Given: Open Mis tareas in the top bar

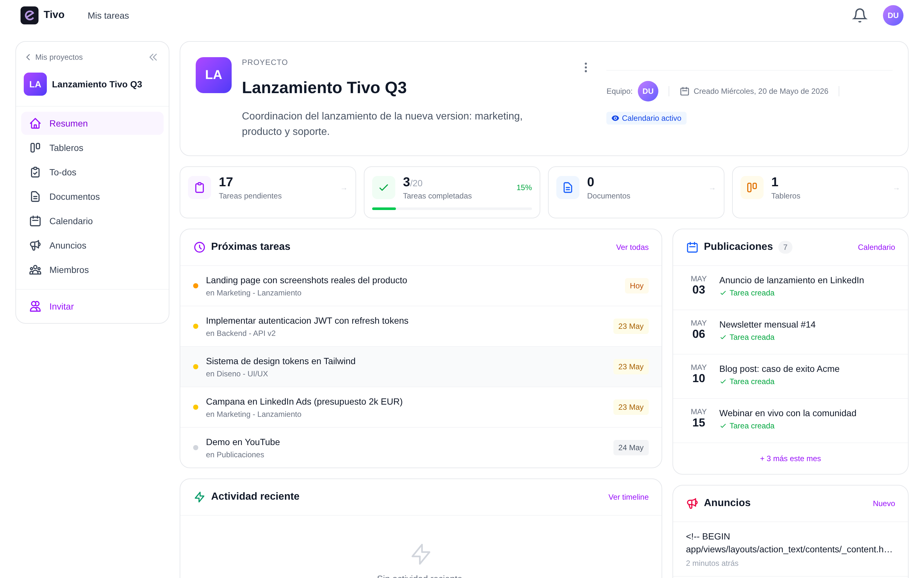Looking at the screenshot, I should click(x=108, y=16).
